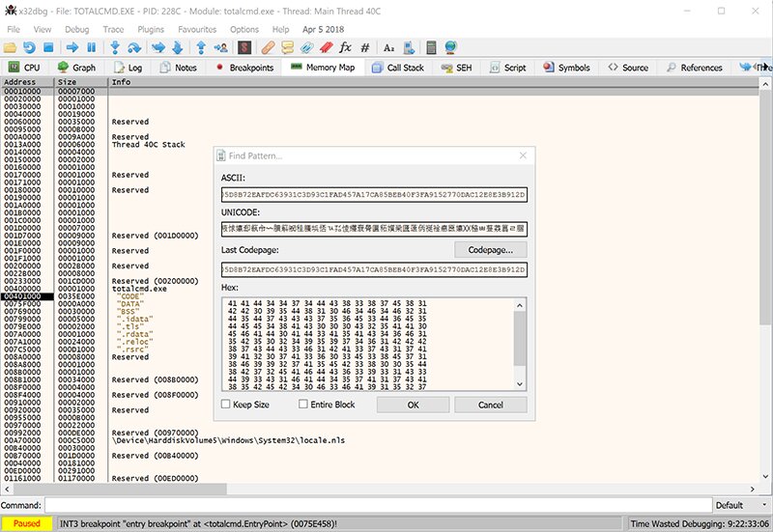
Task: Click the Trace Into icon
Action: pyautogui.click(x=158, y=47)
